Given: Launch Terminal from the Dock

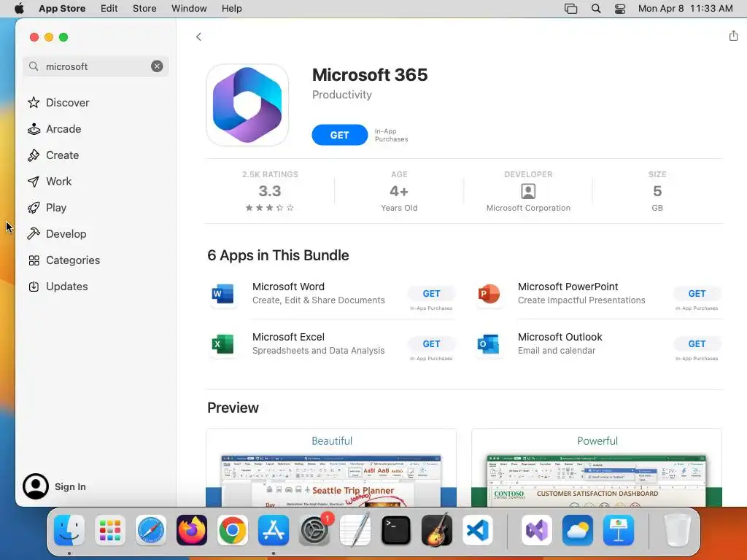Looking at the screenshot, I should pyautogui.click(x=396, y=530).
